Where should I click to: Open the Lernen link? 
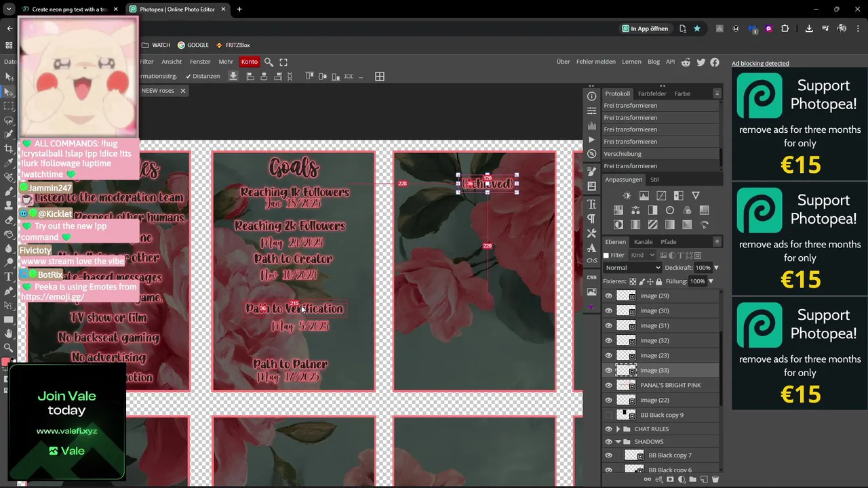tap(631, 62)
